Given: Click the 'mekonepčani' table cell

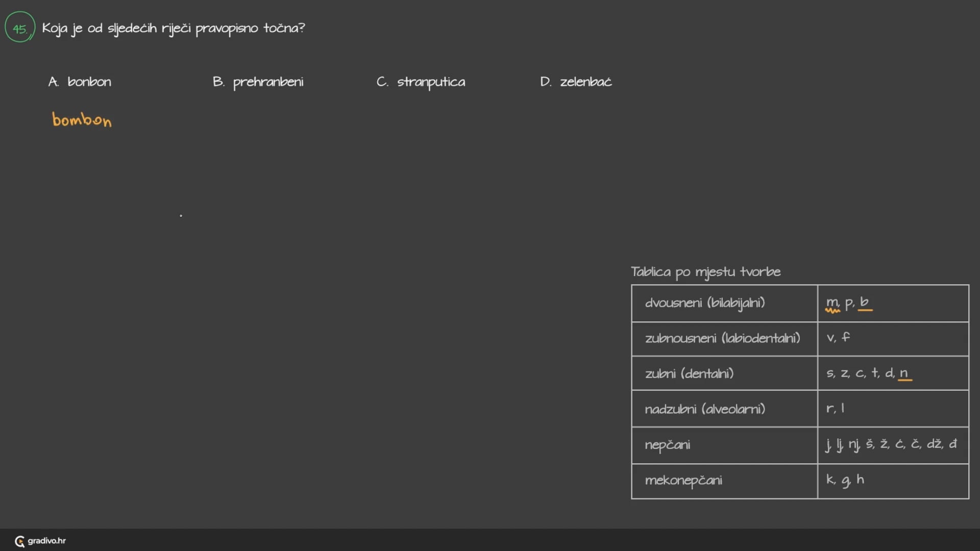Looking at the screenshot, I should [x=683, y=481].
